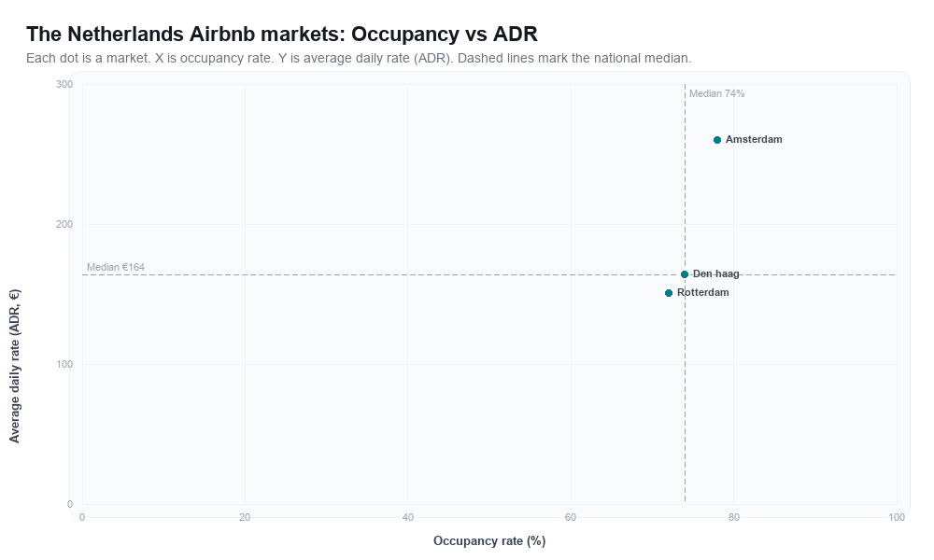This screenshot has width=934, height=560.
Task: Click the Rotterdam data point dot
Action: 669,293
